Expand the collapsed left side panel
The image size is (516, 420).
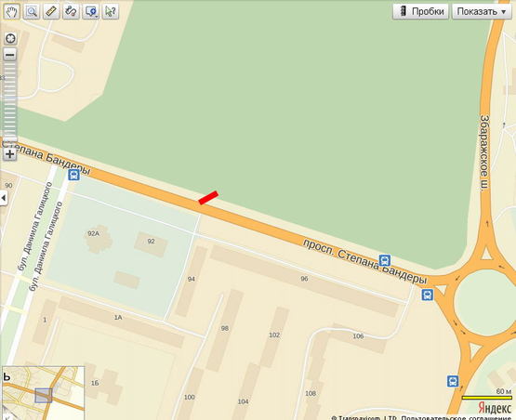coord(4,198)
